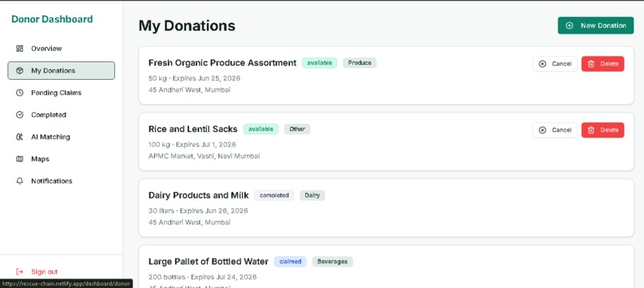Click the Pending Claims clock icon
The width and height of the screenshot is (644, 288).
[x=20, y=93]
